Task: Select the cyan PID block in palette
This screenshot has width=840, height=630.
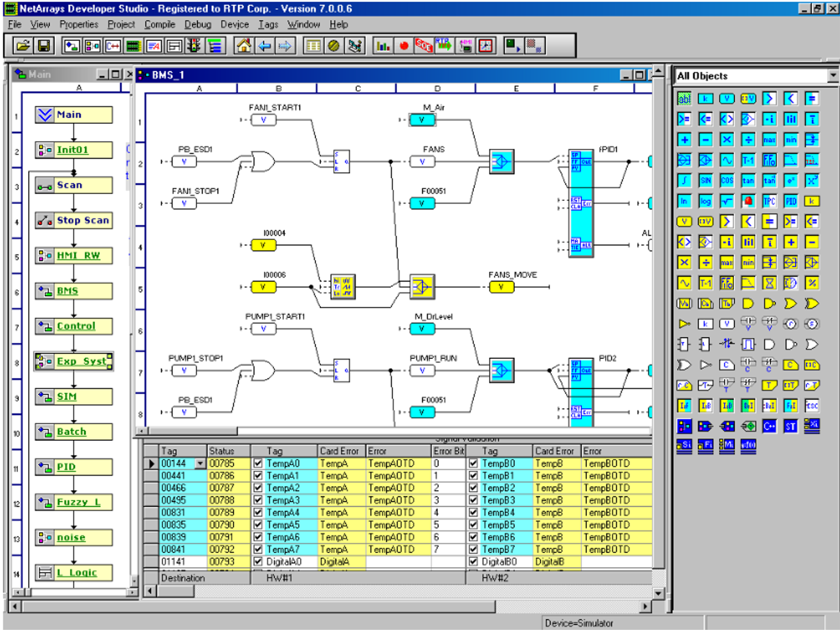Action: [x=791, y=201]
